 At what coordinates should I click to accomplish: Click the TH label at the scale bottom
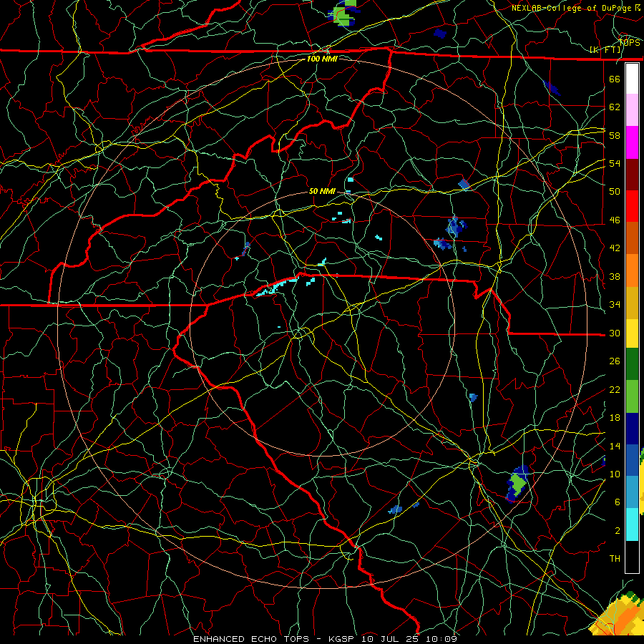[x=615, y=559]
